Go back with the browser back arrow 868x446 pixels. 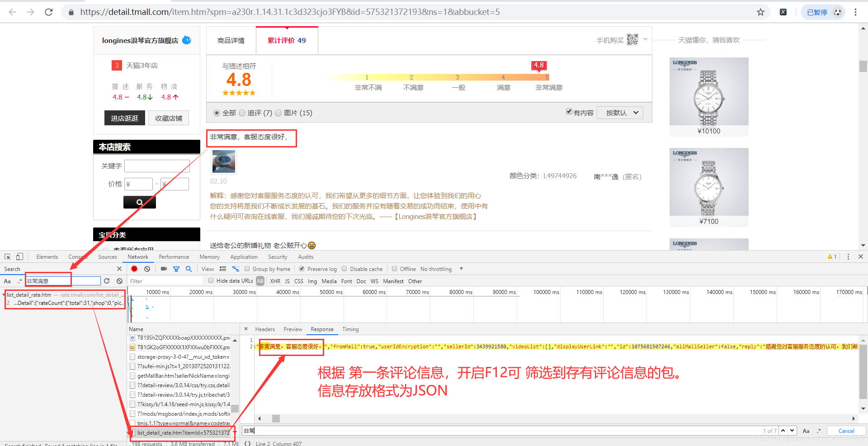click(12, 12)
